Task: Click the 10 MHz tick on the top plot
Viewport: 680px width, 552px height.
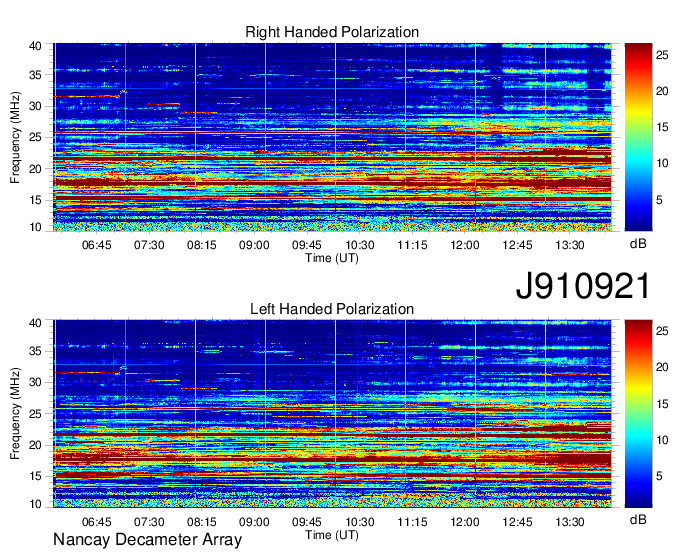Action: [35, 227]
